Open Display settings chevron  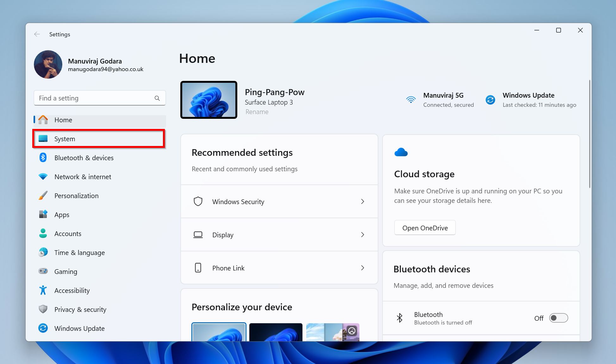[x=363, y=235]
